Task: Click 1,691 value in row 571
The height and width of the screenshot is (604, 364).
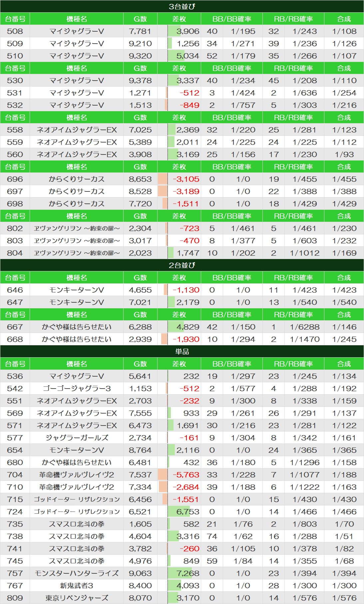Action: coord(188,426)
